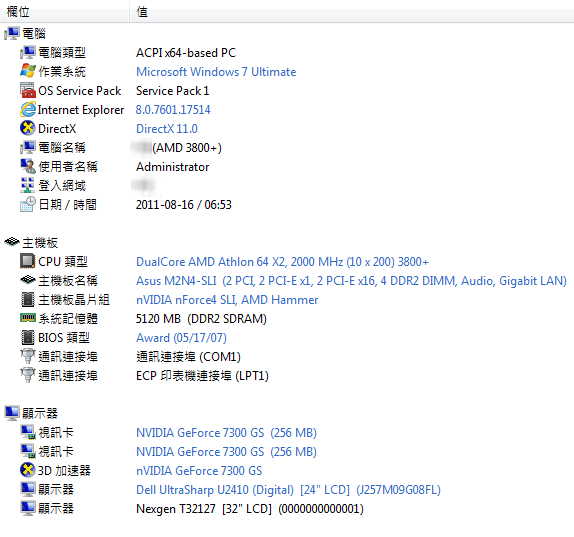This screenshot has width=574, height=537.
Task: Click the 主機板名稱 icon
Action: (27, 280)
